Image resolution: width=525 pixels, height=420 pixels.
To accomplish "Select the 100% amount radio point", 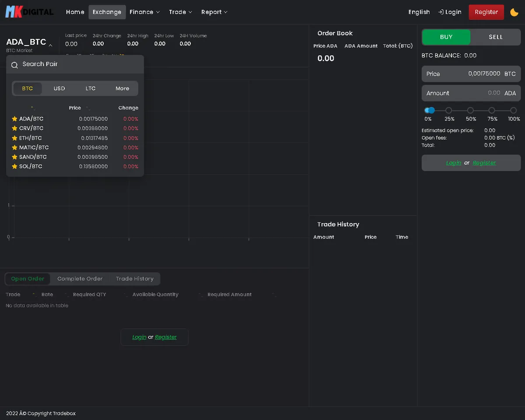I will tap(513, 111).
